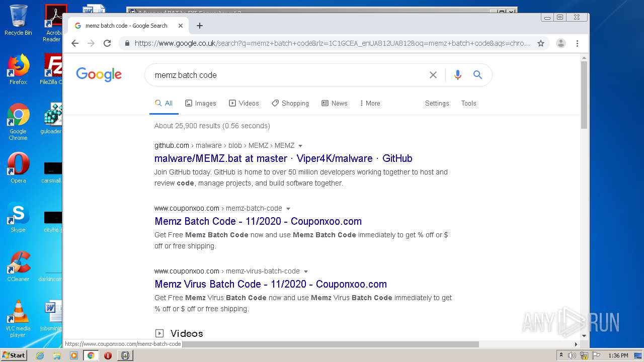The height and width of the screenshot is (362, 644).
Task: Click the volume tray icon
Action: (572, 355)
